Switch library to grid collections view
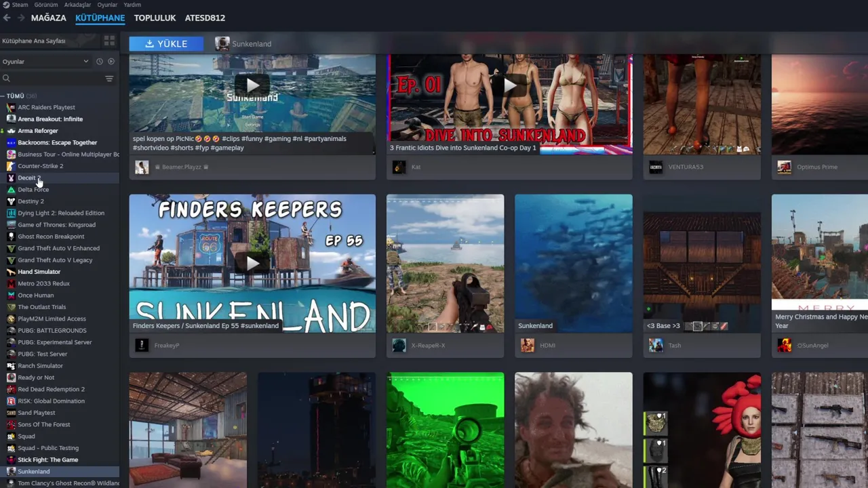The height and width of the screenshot is (488, 868). coord(109,41)
